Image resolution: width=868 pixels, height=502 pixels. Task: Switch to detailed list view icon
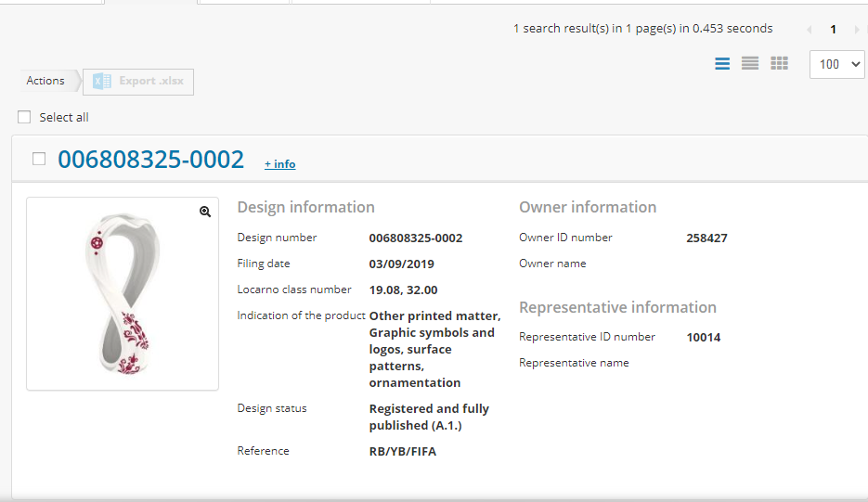[x=722, y=64]
